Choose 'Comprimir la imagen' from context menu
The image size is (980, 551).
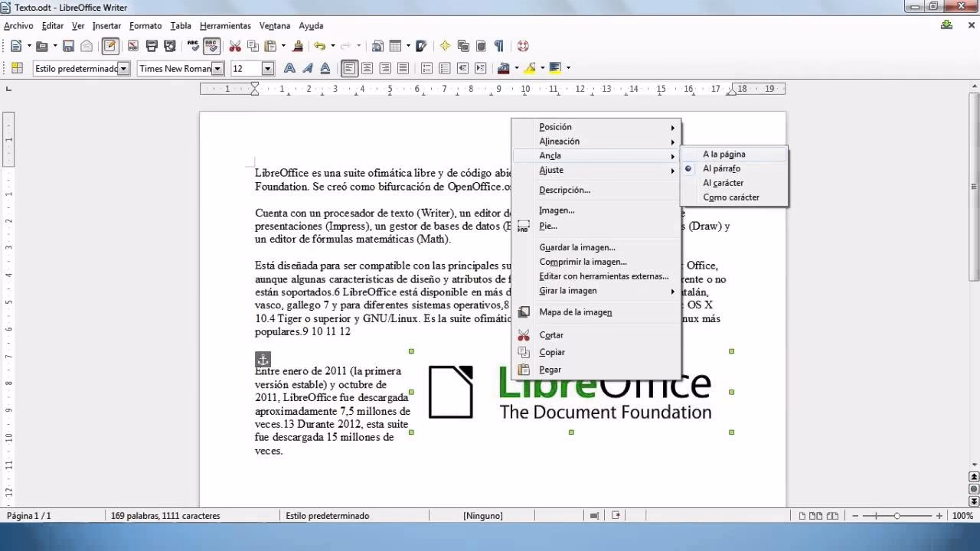[582, 261]
